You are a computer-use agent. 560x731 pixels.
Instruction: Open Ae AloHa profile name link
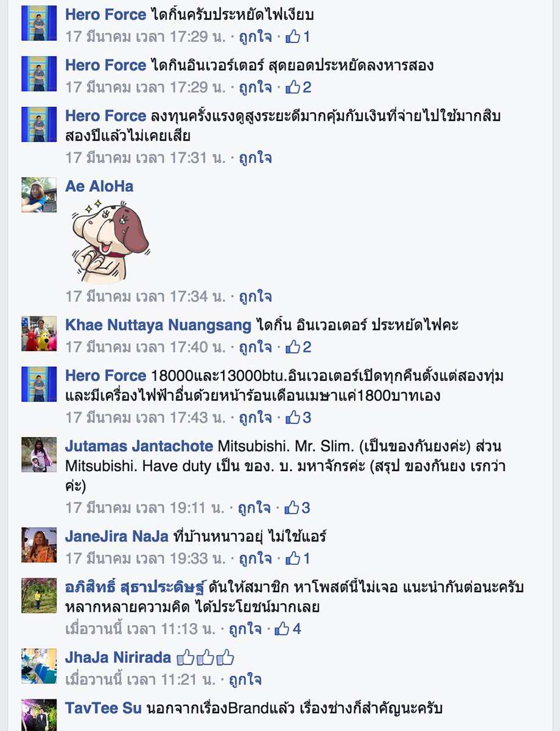99,186
